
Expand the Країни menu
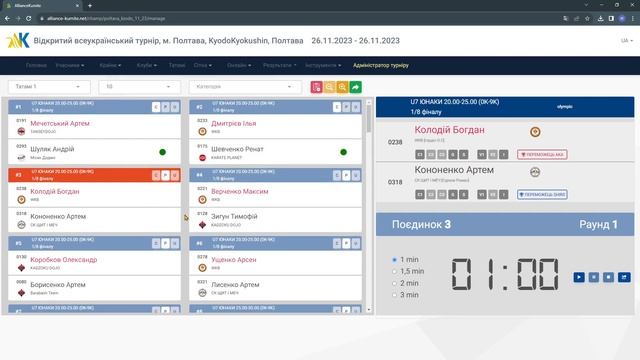110,65
